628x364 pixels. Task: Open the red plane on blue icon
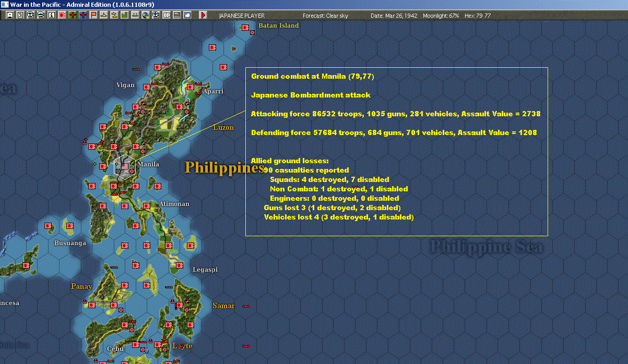click(83, 15)
